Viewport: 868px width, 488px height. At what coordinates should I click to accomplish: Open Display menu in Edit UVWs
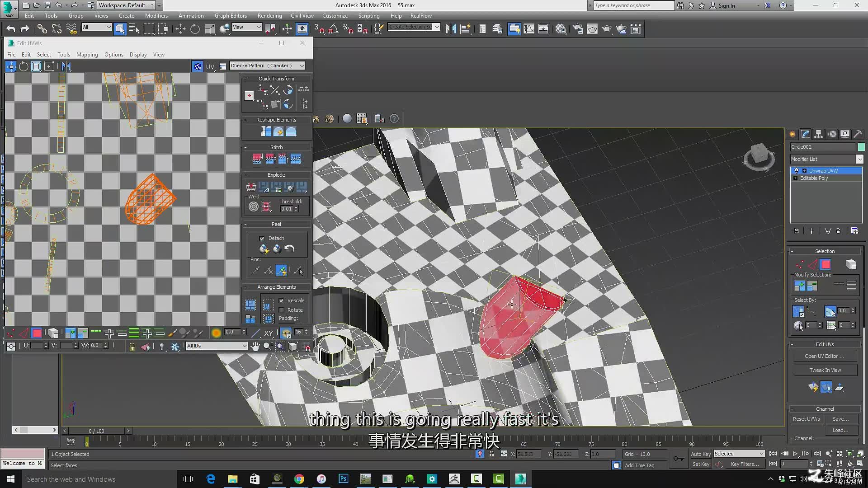coord(138,55)
